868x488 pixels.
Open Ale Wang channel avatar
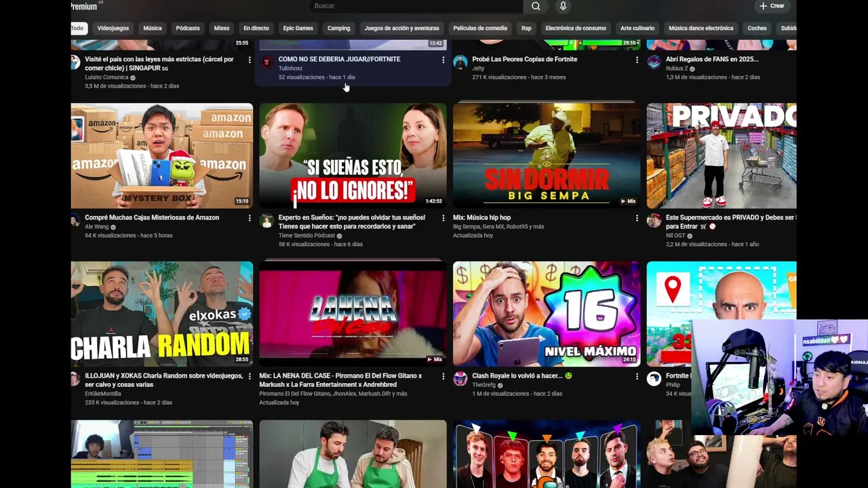75,221
